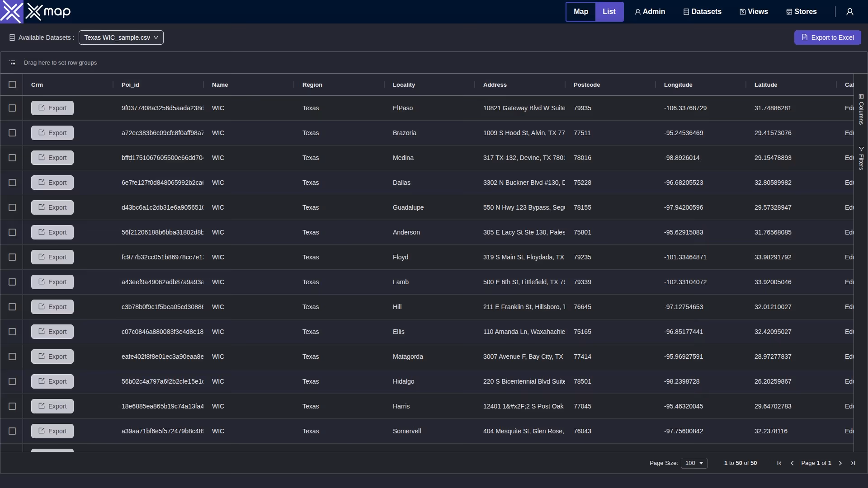This screenshot has width=868, height=488.
Task: Open the Datasets menu
Action: 702,12
